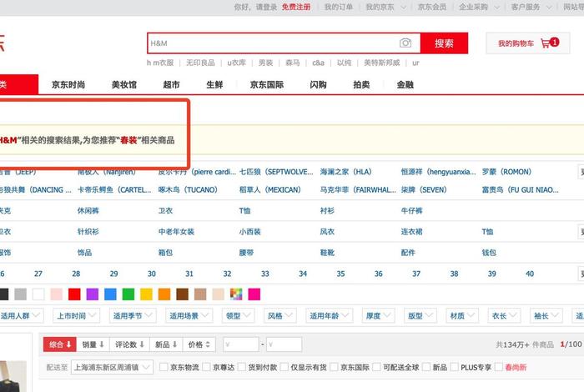Enable 新品 filter checkbox
Image resolution: width=584 pixels, height=392 pixels.
tap(426, 367)
